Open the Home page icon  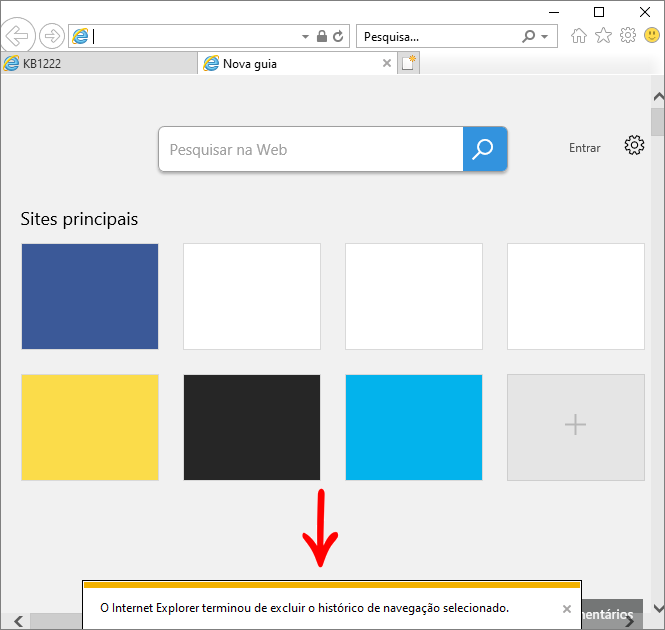click(x=578, y=36)
